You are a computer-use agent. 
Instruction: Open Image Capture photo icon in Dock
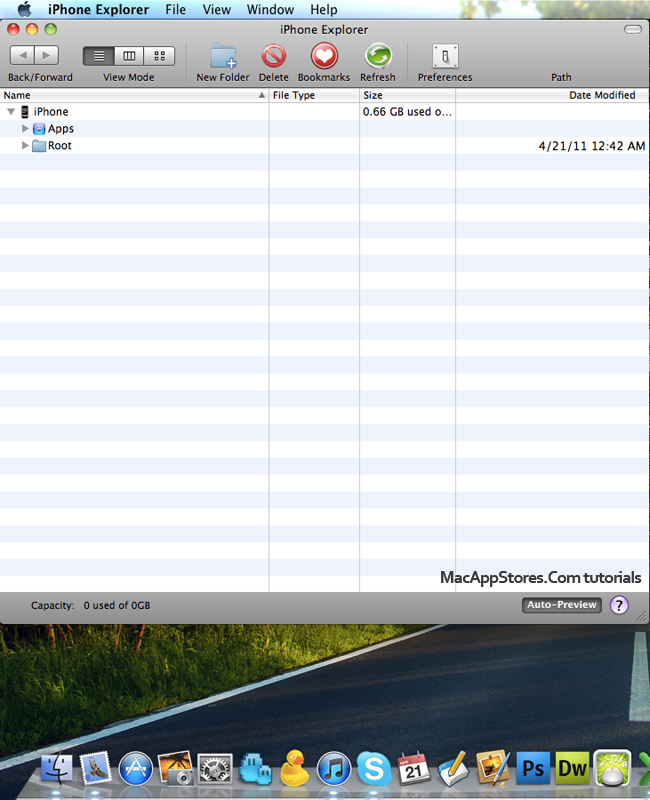click(x=176, y=768)
